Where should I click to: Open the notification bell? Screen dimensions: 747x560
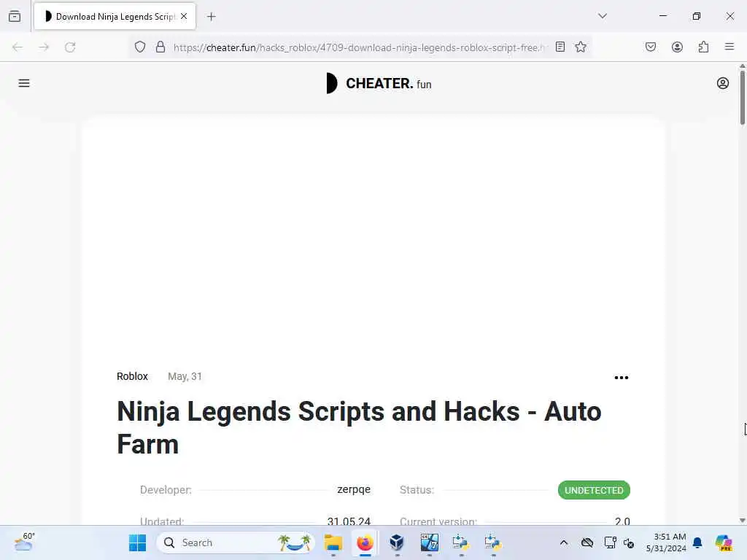(x=697, y=542)
